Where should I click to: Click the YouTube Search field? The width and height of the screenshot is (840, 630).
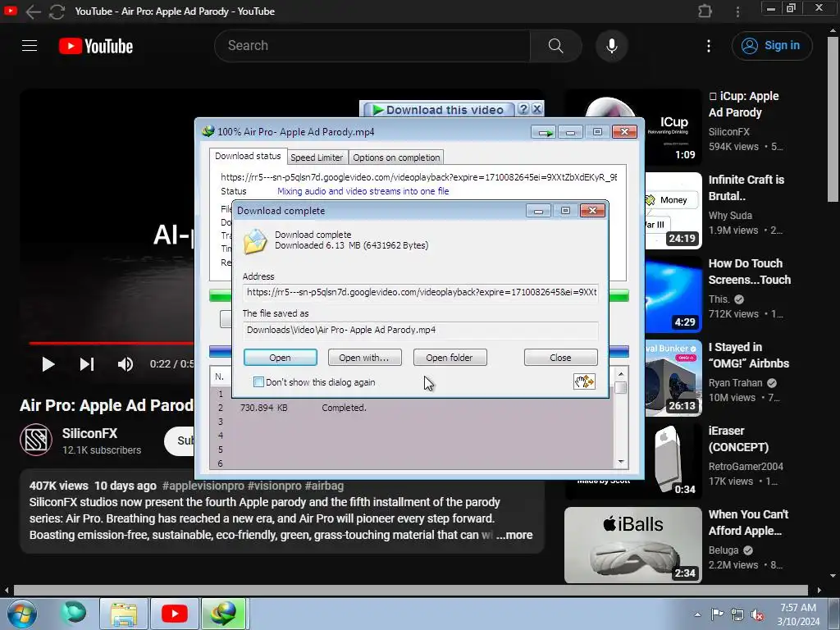click(372, 46)
